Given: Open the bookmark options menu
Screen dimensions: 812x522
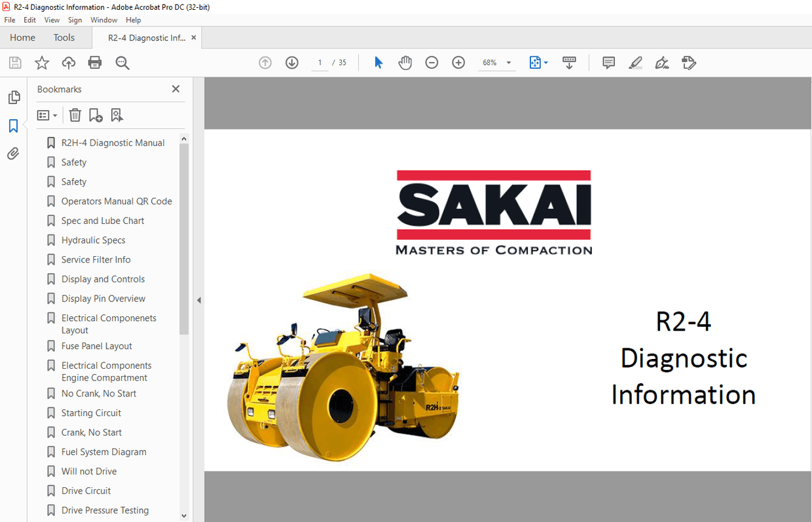Looking at the screenshot, I should pos(46,115).
